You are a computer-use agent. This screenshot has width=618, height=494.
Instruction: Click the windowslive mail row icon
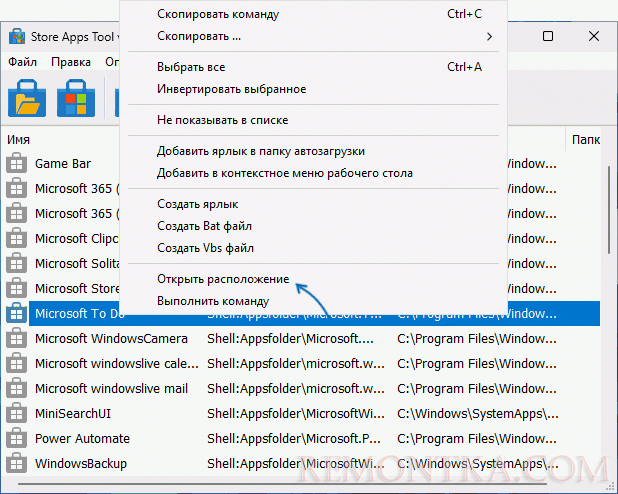tap(17, 389)
